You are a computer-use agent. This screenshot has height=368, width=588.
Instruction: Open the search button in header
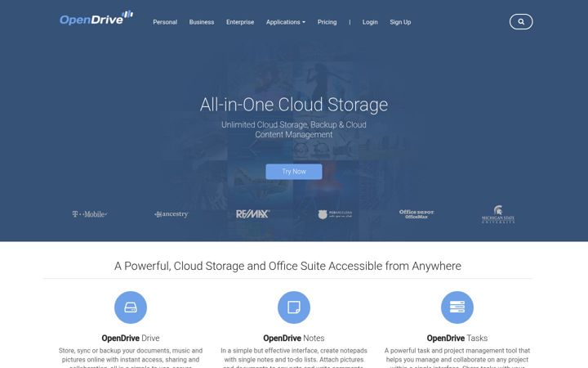point(521,22)
